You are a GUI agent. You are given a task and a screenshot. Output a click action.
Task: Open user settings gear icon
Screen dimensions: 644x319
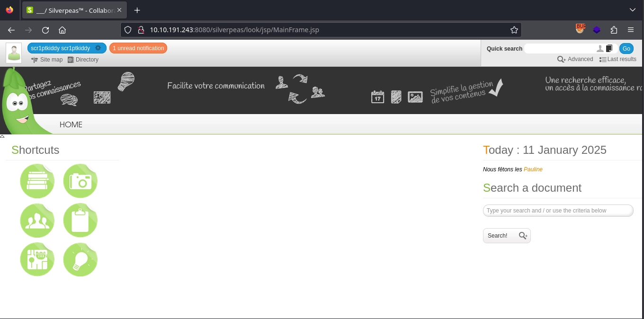(98, 48)
